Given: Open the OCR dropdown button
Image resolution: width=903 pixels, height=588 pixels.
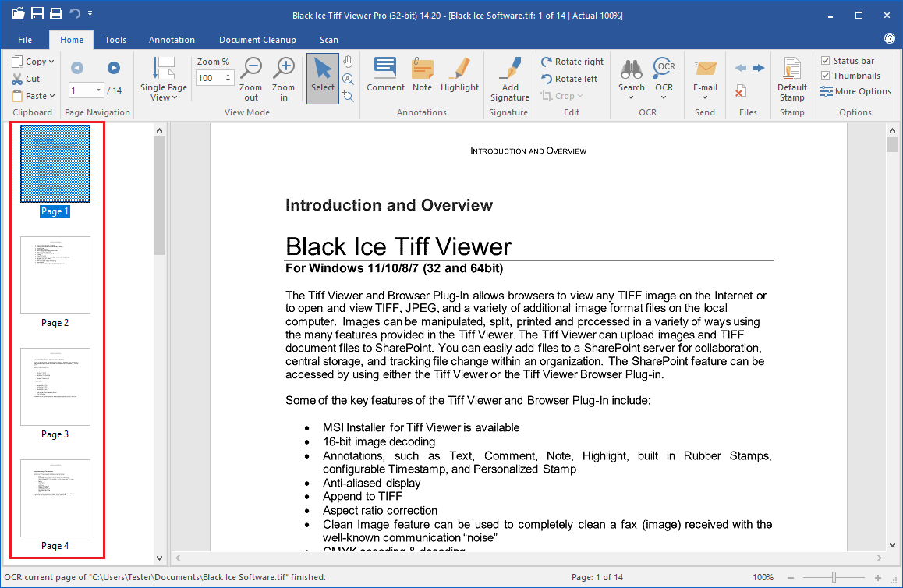Looking at the screenshot, I should 664,80.
